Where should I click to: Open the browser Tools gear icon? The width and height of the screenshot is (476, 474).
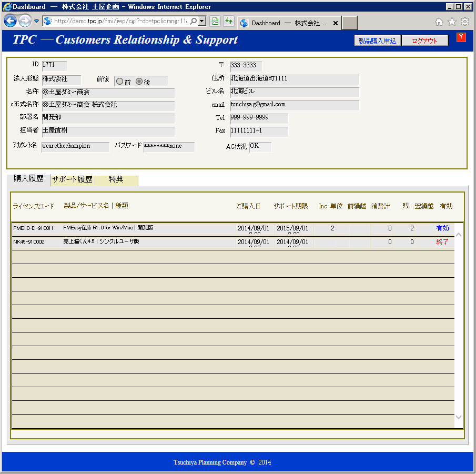pos(465,22)
